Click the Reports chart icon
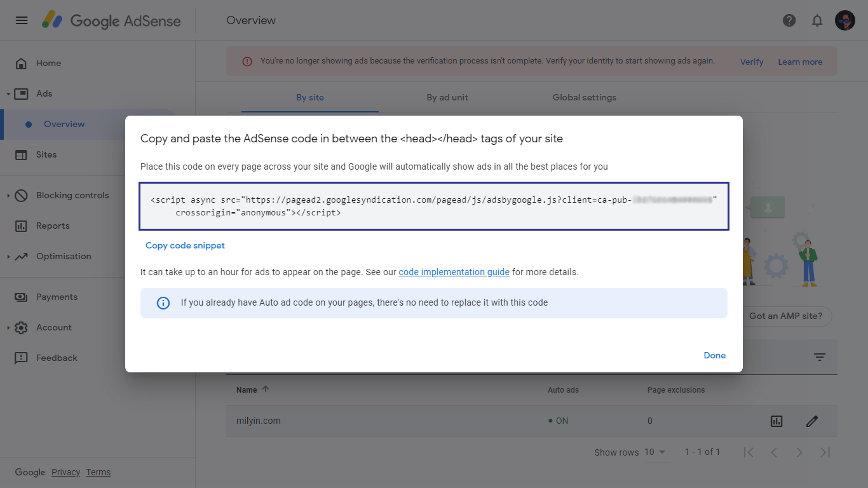Viewport: 868px width, 488px height. 21,226
